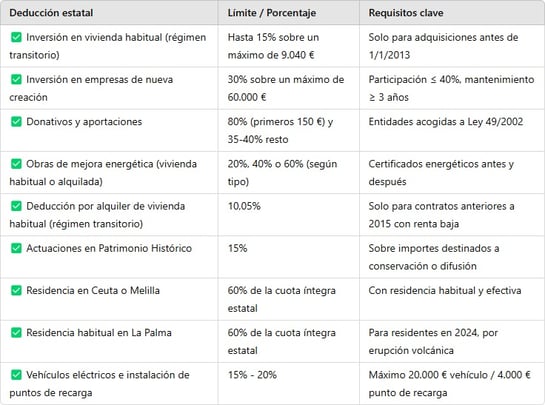This screenshot has height=405, width=545.
Task: Click the checkmark icon beside Donativos y aportaciones
Action: (x=16, y=121)
